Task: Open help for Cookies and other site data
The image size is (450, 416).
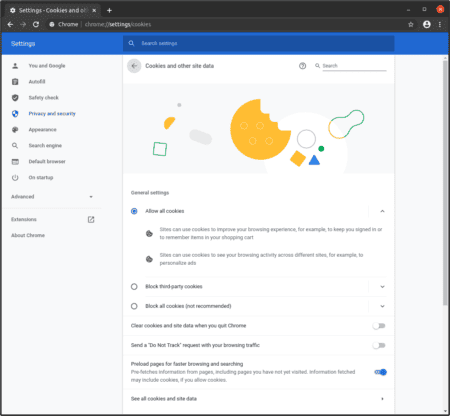Action: tap(302, 66)
